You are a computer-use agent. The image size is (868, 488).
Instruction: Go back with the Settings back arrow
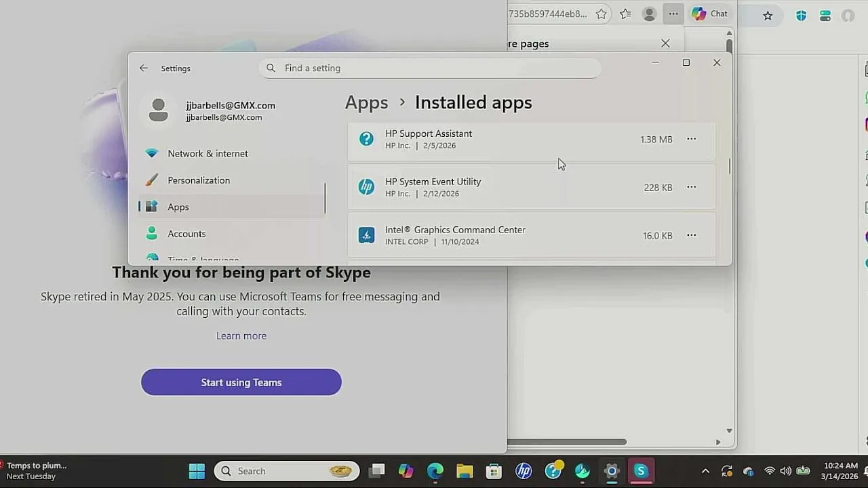(143, 68)
